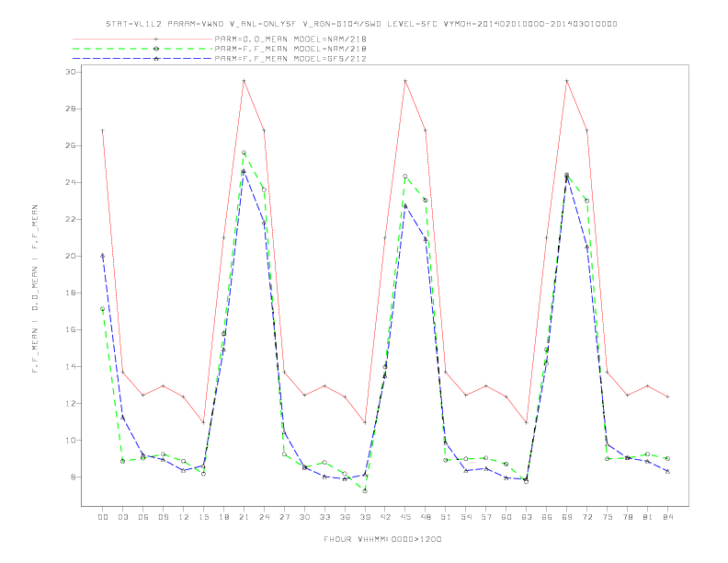Click x-axis tick label 33

coord(324,517)
